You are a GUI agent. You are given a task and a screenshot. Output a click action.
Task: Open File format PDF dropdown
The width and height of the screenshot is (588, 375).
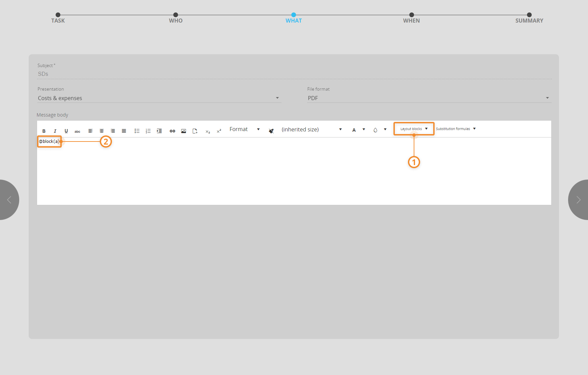[429, 98]
